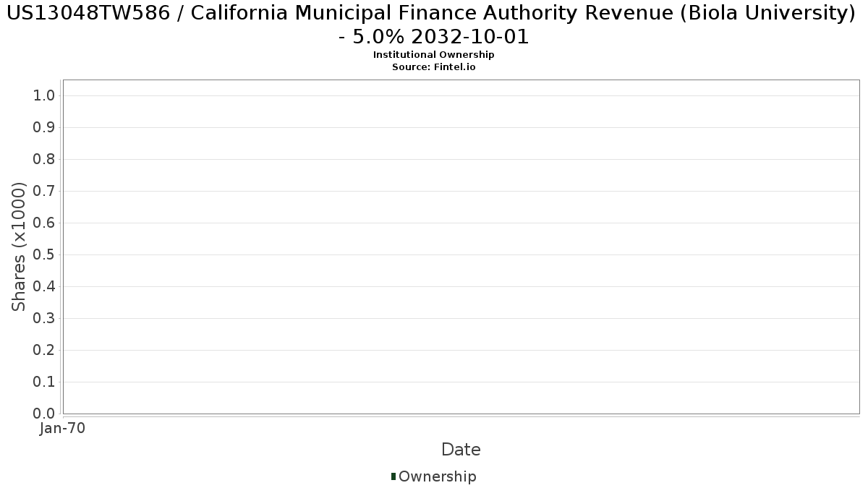Click the center of the empty plot area

pos(461,247)
